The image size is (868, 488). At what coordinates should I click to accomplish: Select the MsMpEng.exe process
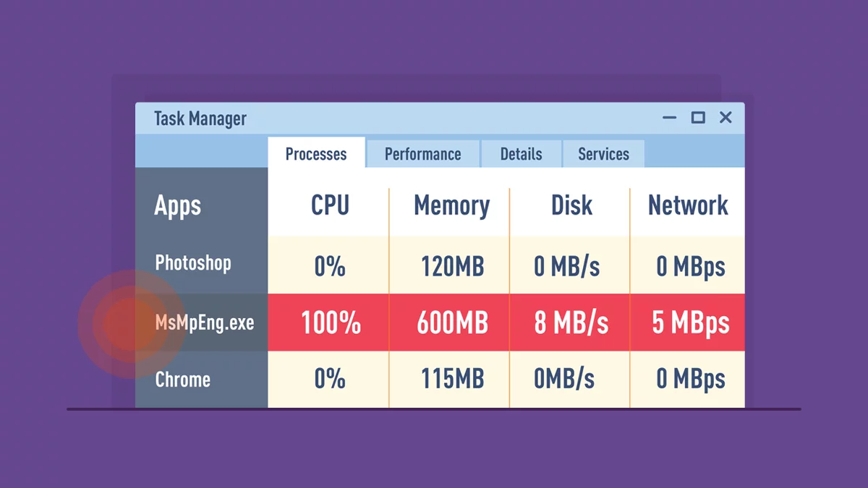tap(205, 322)
